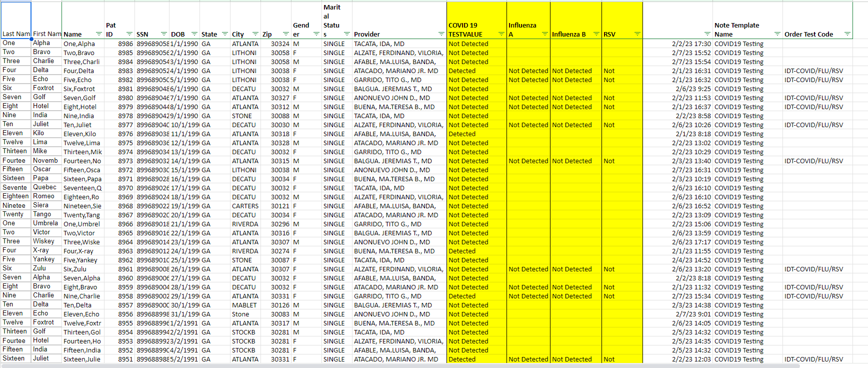Image resolution: width=868 pixels, height=368 pixels.
Task: Open the Order Test Code filter arrow
Action: [x=847, y=34]
